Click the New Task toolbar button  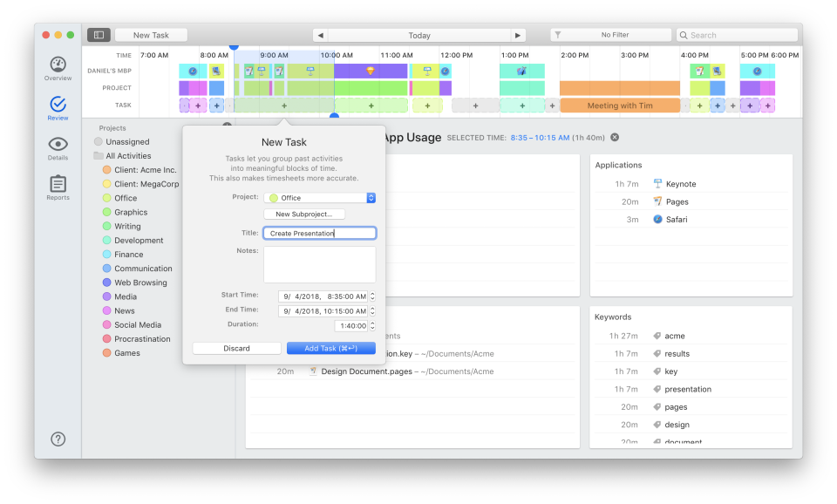pos(151,35)
